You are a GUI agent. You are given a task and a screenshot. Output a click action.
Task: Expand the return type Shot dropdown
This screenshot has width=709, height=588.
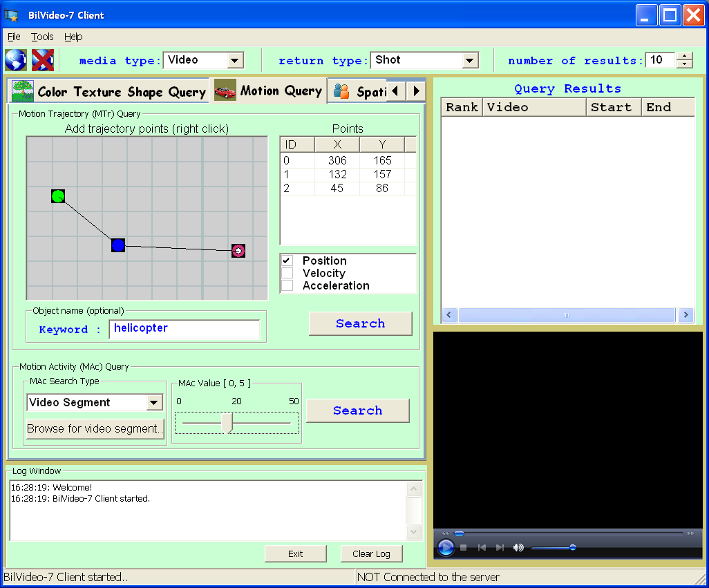[x=470, y=61]
